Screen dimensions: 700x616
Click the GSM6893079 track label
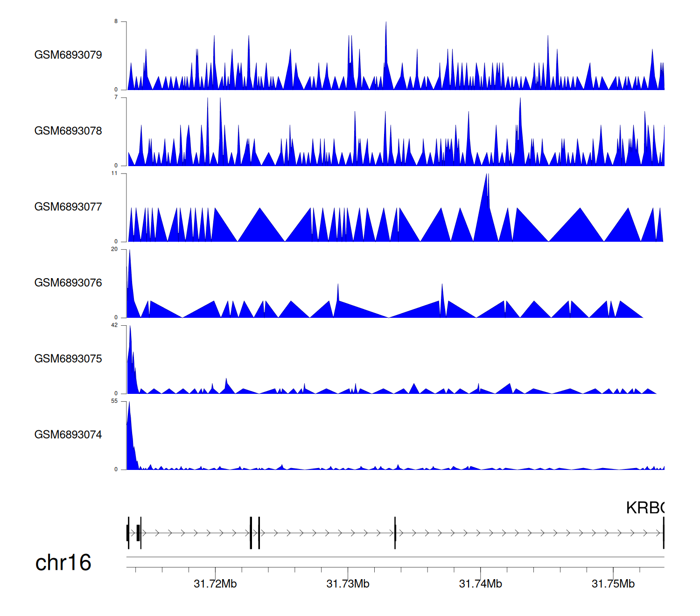(x=68, y=55)
